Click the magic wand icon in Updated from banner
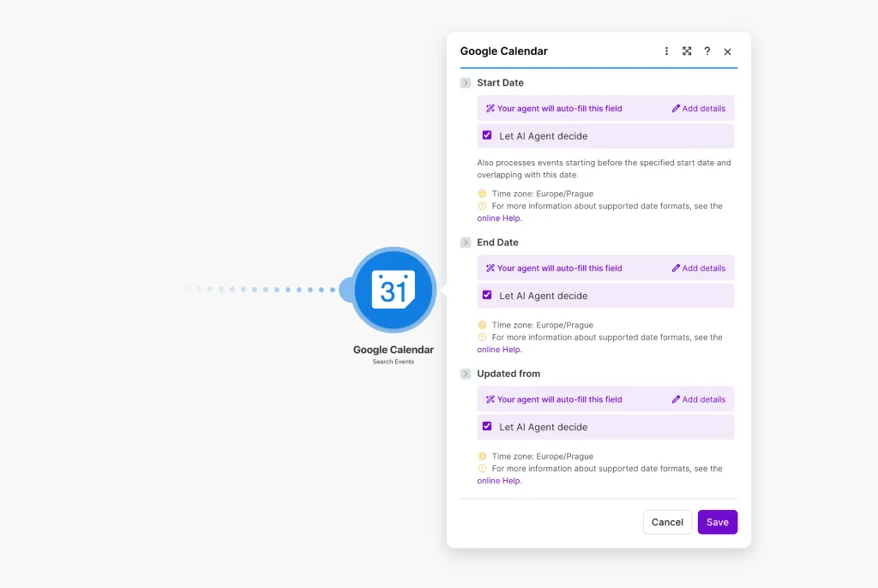878x588 pixels. click(490, 399)
